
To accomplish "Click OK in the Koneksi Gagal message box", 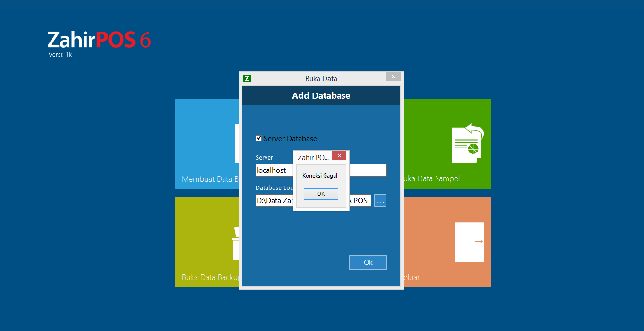I will (x=321, y=194).
